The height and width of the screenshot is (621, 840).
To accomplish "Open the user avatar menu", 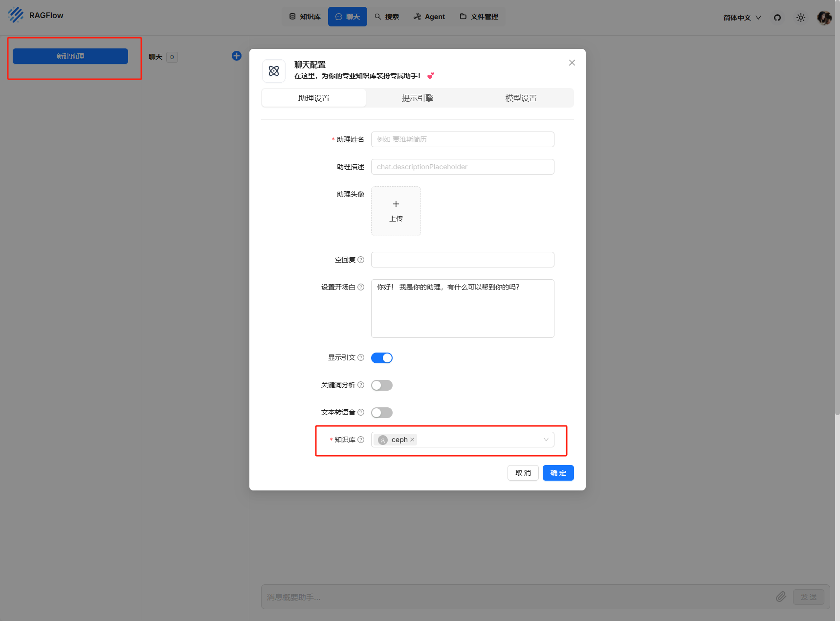I will coord(824,18).
